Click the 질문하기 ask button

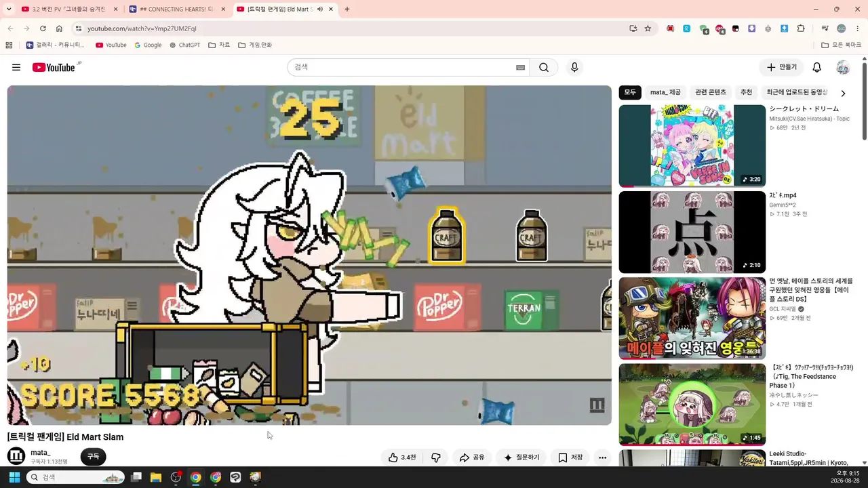point(521,457)
